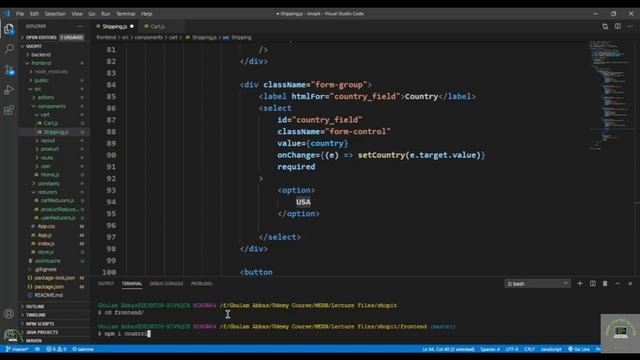Image resolution: width=640 pixels, height=360 pixels.
Task: Select the Shipping.js editor tab
Action: pyautogui.click(x=115, y=26)
